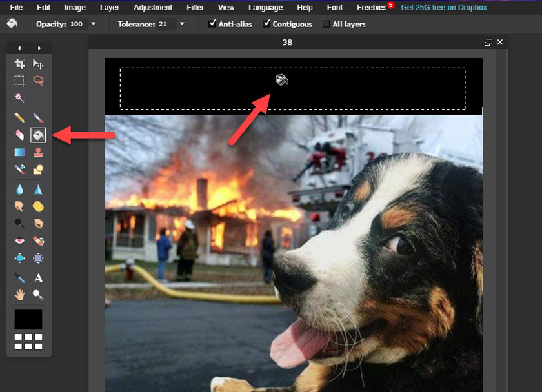Select the Lasso tool

(38, 81)
